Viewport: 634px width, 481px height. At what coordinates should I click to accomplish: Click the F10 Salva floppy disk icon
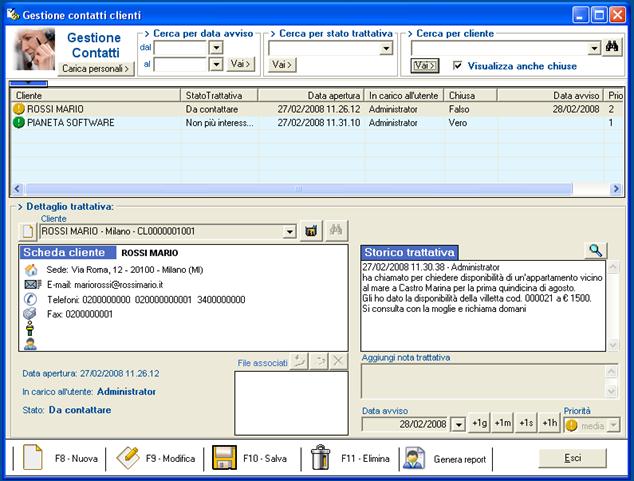pos(224,458)
